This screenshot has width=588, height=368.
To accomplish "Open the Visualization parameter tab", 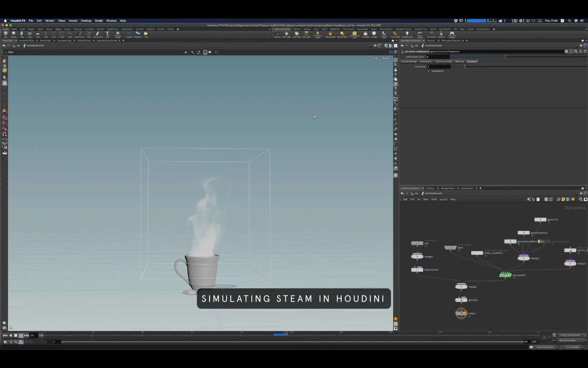I will pos(426,61).
